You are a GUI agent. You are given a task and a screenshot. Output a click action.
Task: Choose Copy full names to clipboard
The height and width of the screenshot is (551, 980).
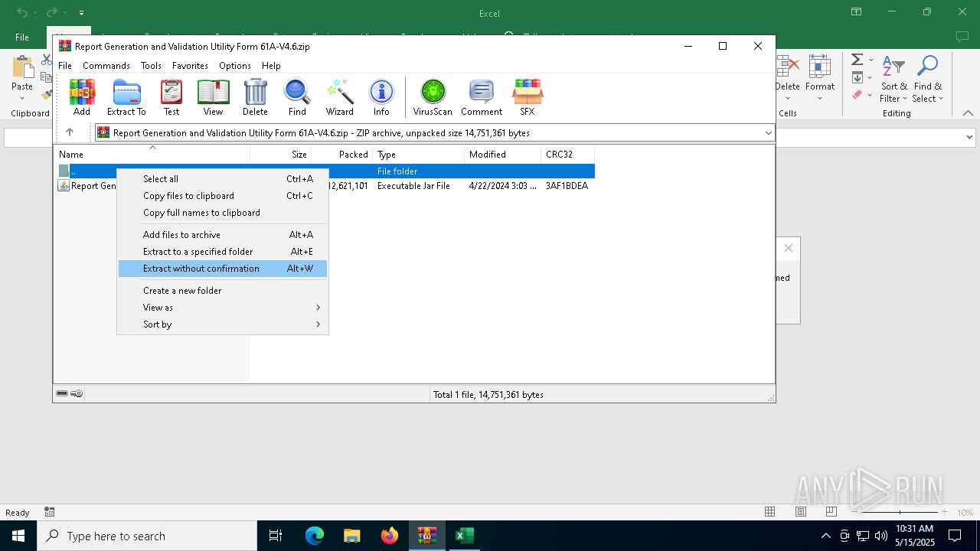[x=223, y=213]
